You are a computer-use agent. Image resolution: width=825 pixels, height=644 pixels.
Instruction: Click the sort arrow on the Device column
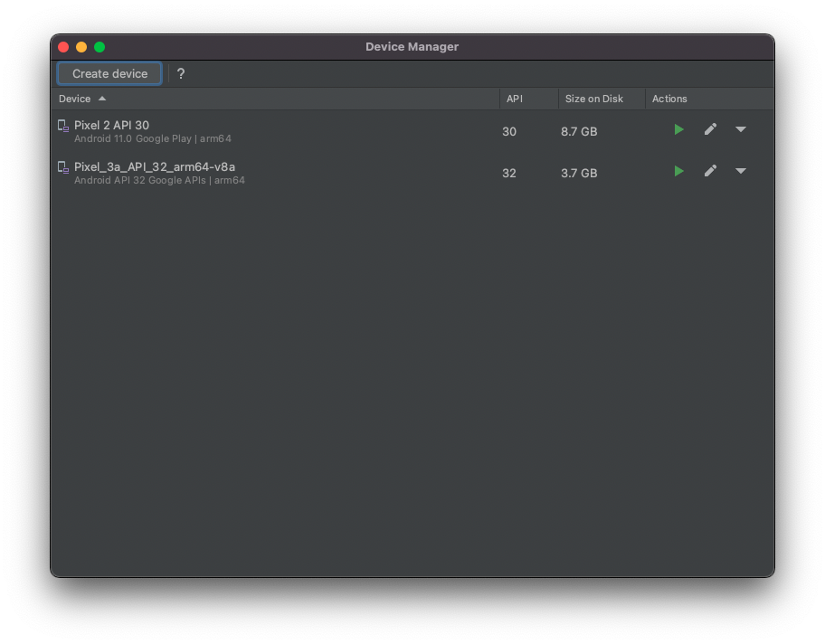pyautogui.click(x=101, y=99)
